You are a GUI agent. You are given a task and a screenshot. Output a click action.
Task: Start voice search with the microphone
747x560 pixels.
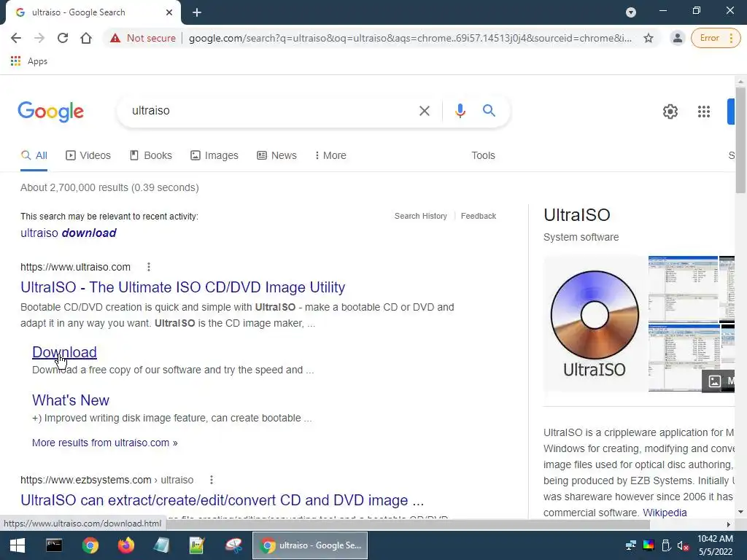[x=460, y=111]
